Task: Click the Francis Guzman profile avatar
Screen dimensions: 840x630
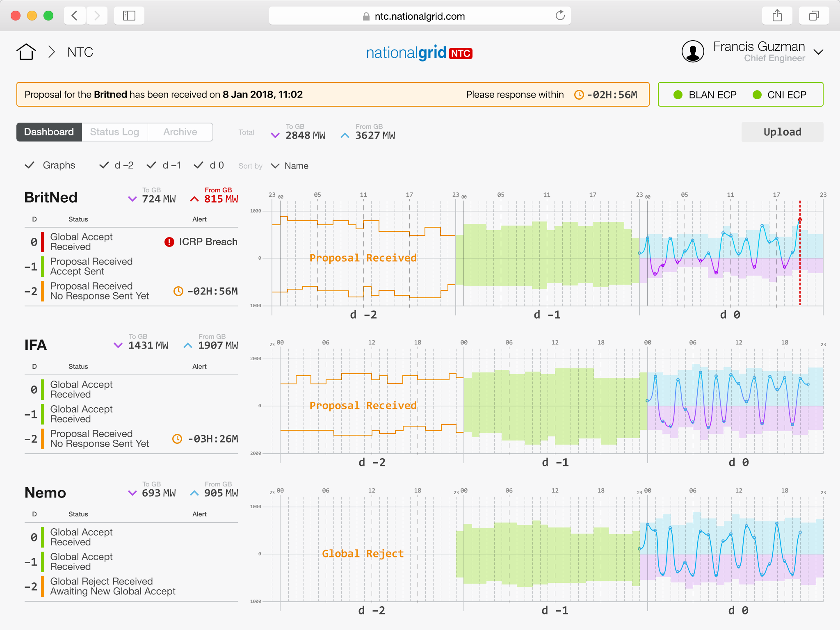Action: [693, 52]
